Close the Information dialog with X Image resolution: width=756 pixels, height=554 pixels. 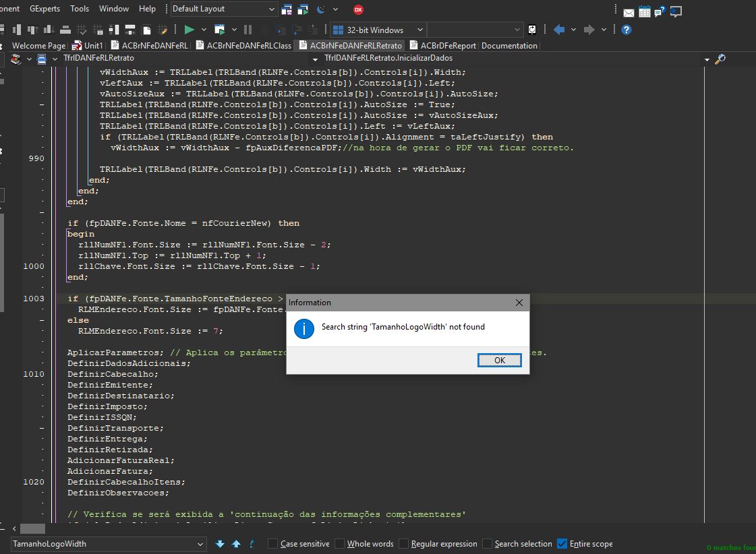coord(519,303)
